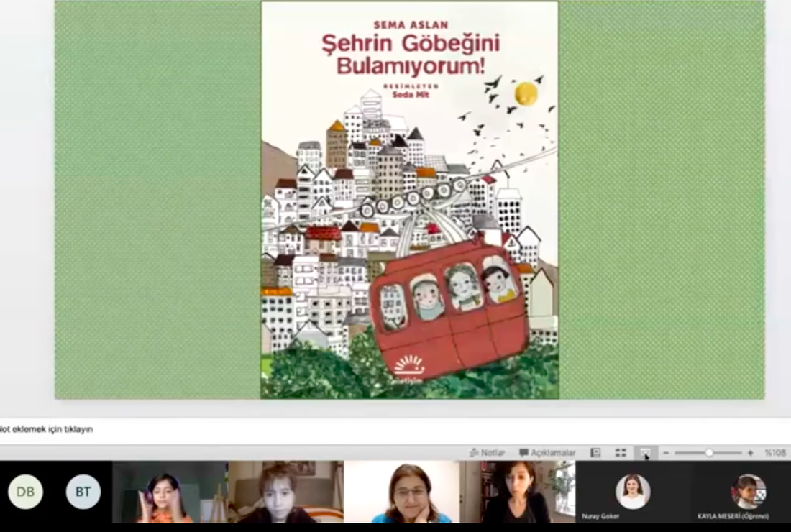Select the DB participant avatar
This screenshot has height=532, width=791.
[26, 491]
